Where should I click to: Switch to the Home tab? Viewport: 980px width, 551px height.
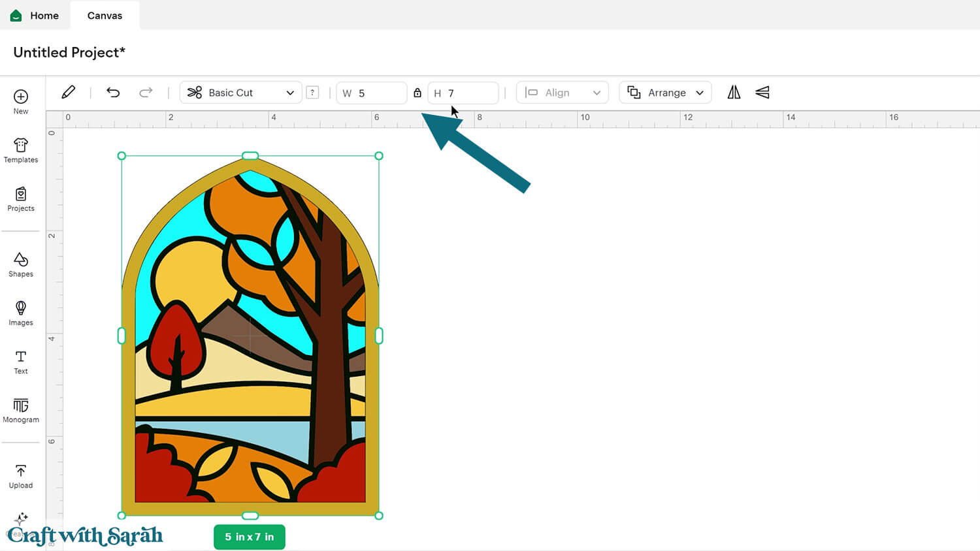tap(36, 15)
